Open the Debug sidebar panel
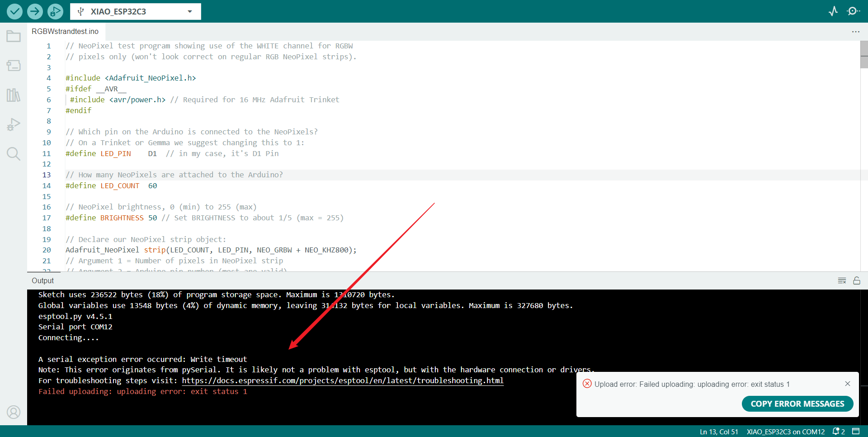Viewport: 868px width, 437px height. point(14,124)
